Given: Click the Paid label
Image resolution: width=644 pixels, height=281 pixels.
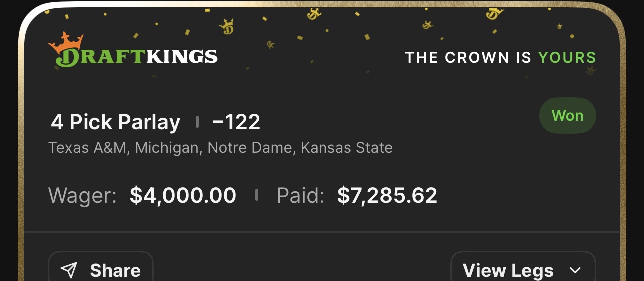Looking at the screenshot, I should 300,195.
